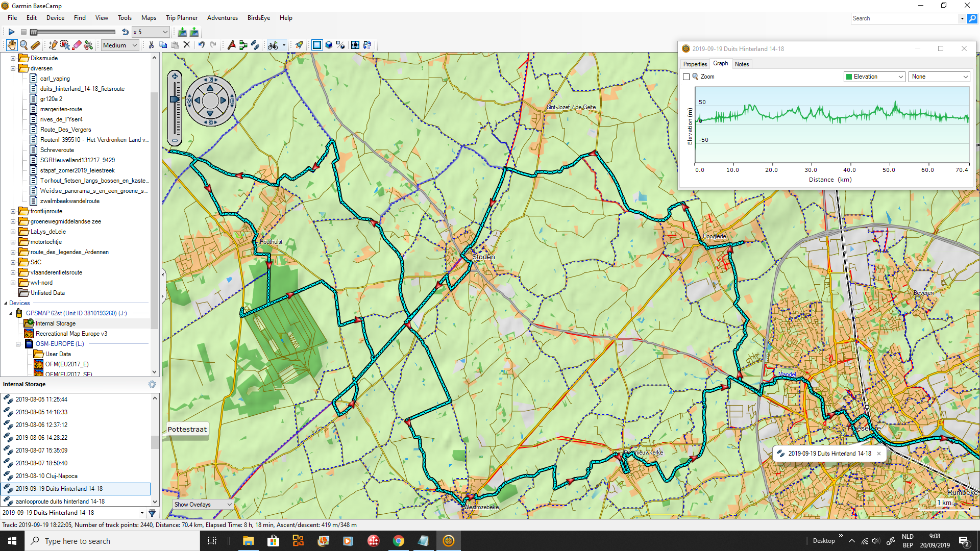Select track 2019-08-07 18:50:40
980x551 pixels.
point(41,463)
